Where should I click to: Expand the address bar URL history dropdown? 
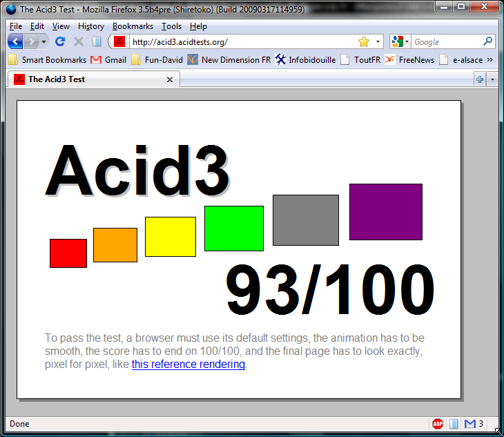378,42
